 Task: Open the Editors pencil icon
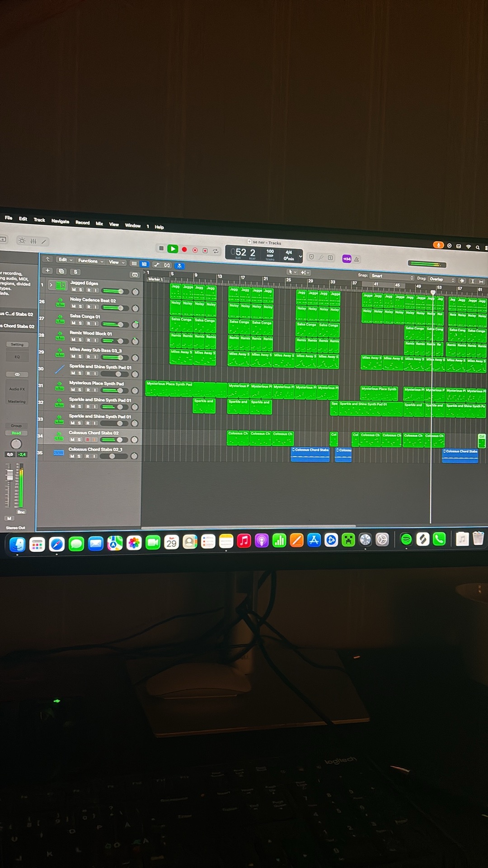44,241
